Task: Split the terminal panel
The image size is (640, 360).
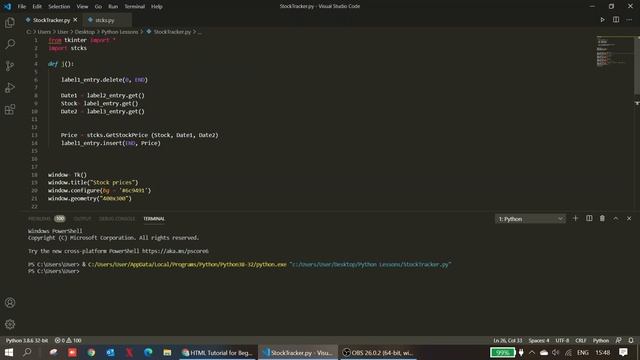Action: coord(589,218)
